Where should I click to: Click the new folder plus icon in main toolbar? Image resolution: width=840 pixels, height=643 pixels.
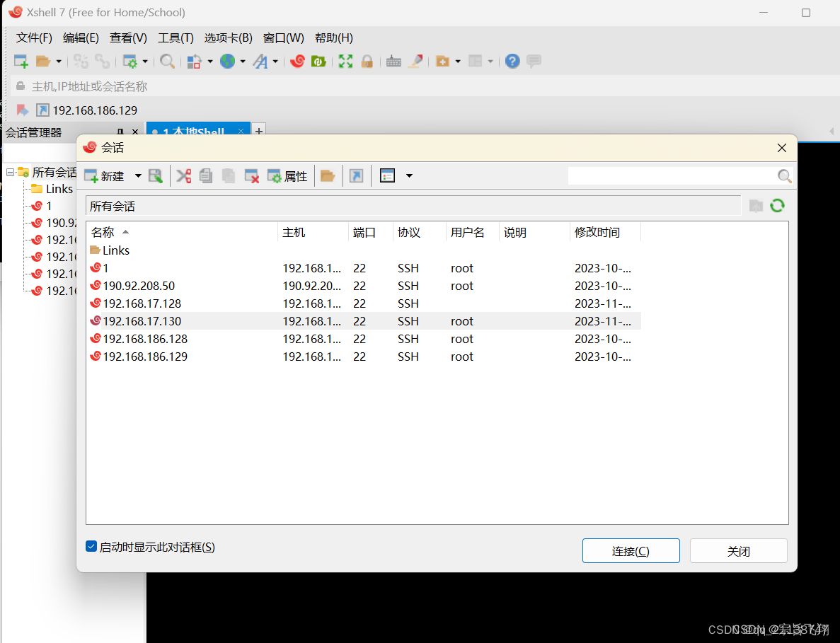click(x=442, y=61)
